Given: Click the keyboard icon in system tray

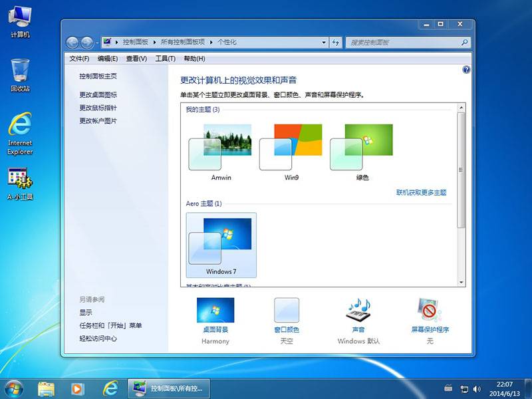Looking at the screenshot, I should click(448, 388).
